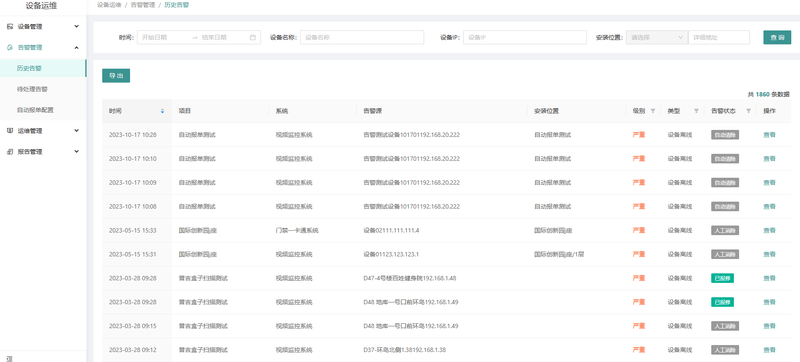800x362 pixels.
Task: Expand the 报告管理 menu chevron
Action: pyautogui.click(x=77, y=151)
